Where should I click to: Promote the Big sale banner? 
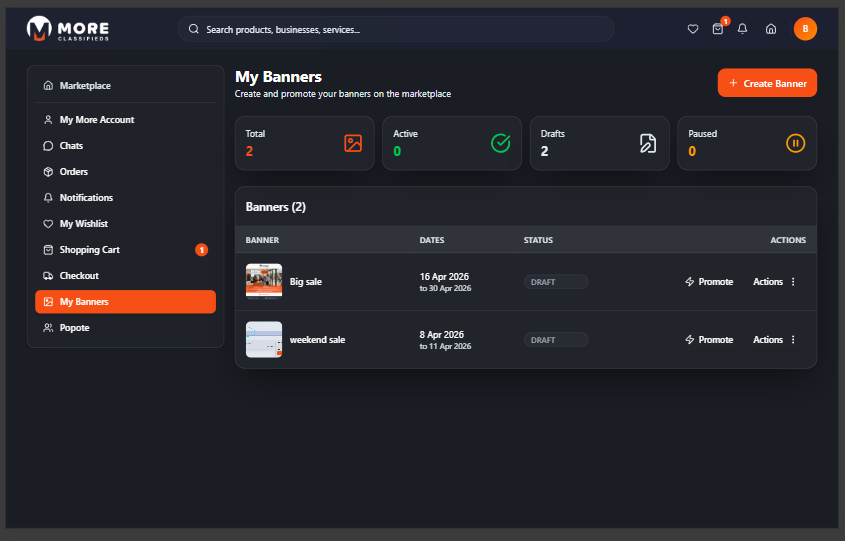coord(709,282)
